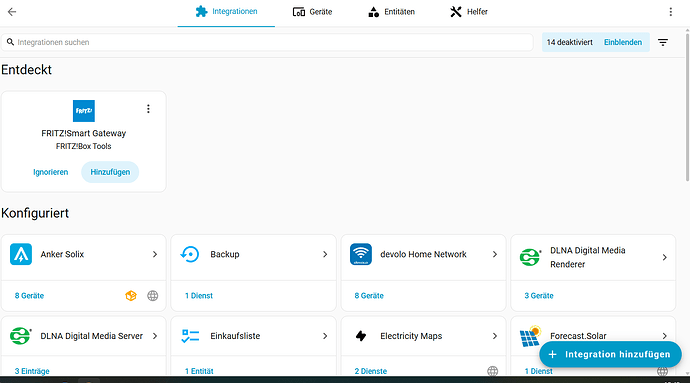Click the devolo Home Network wifi icon
690x383 pixels.
click(x=361, y=254)
